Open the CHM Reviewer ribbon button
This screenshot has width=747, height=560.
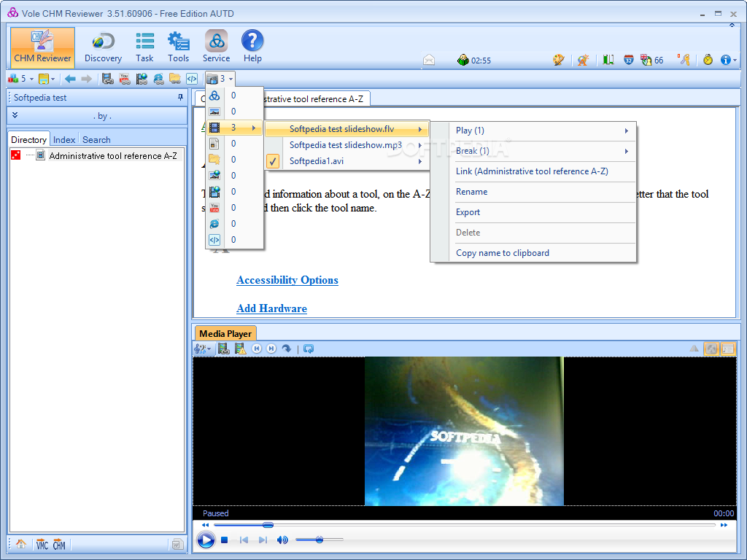click(42, 47)
